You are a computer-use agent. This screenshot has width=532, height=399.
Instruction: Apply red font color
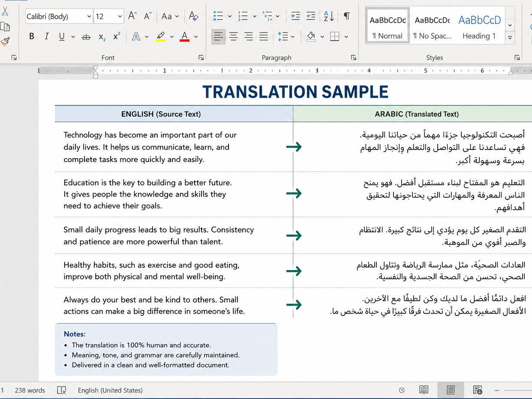[185, 37]
